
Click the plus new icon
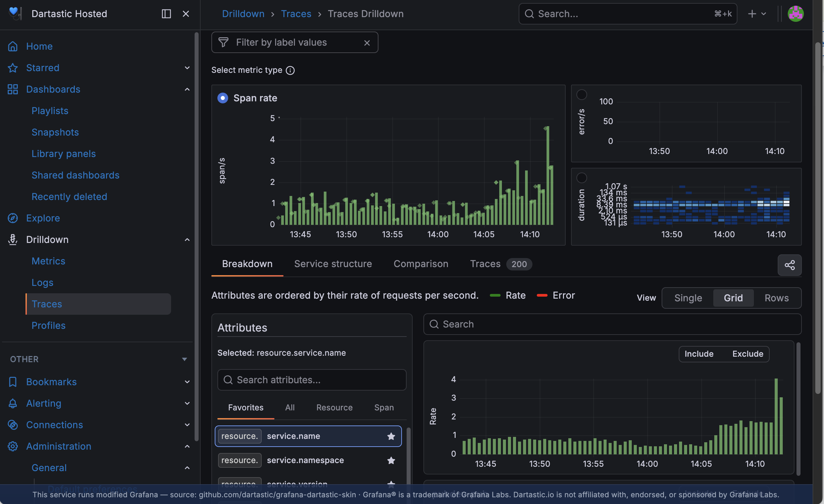752,14
